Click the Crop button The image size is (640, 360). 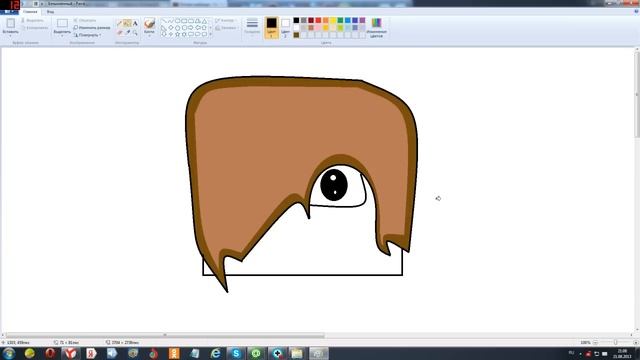[x=85, y=20]
